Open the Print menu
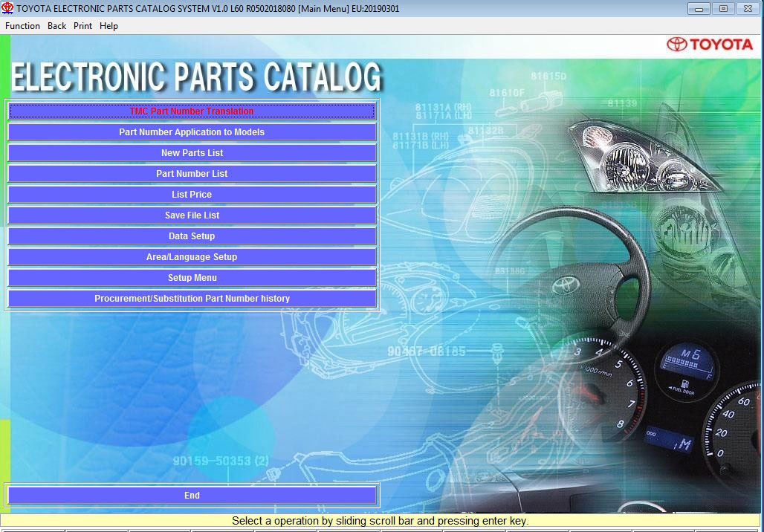The height and width of the screenshot is (532, 764). [82, 26]
